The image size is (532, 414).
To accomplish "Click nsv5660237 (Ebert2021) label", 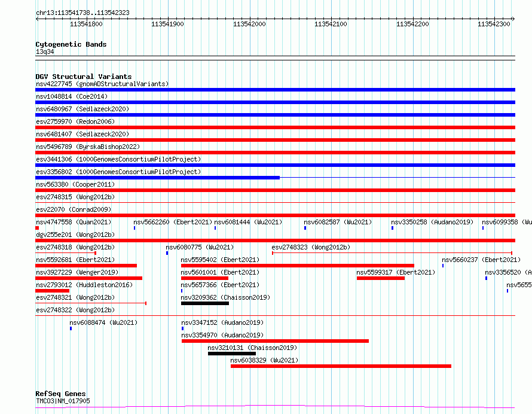I will tap(481, 260).
